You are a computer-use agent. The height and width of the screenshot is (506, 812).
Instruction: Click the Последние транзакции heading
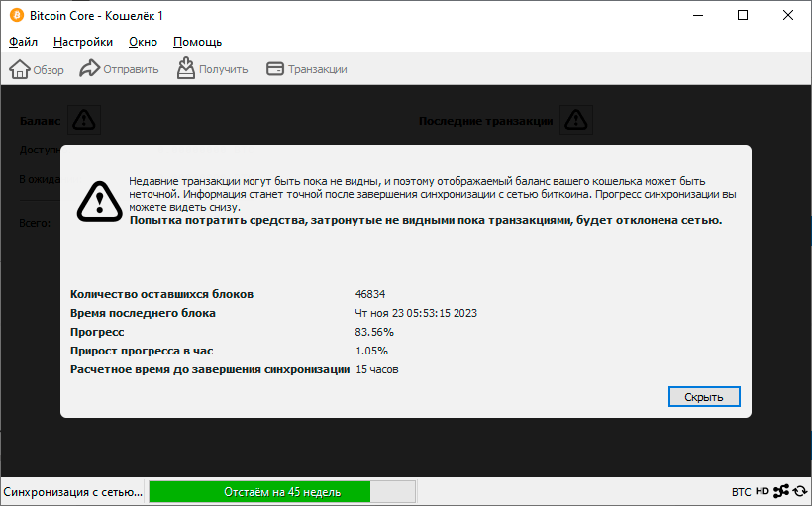pos(486,121)
